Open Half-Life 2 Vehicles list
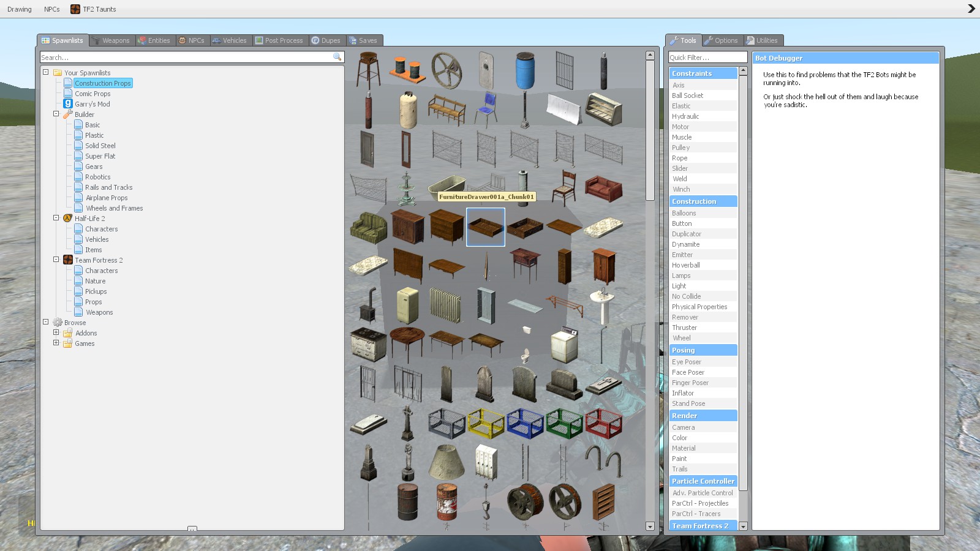 (x=97, y=239)
